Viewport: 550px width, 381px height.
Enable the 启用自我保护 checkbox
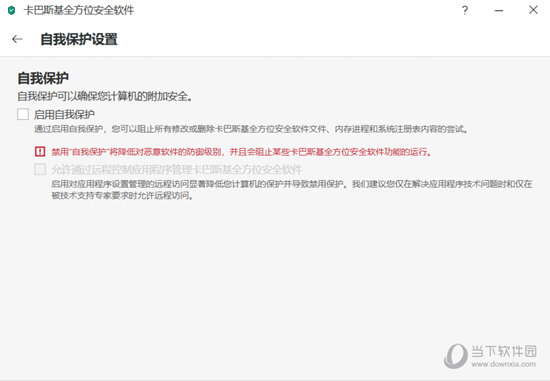coord(23,114)
